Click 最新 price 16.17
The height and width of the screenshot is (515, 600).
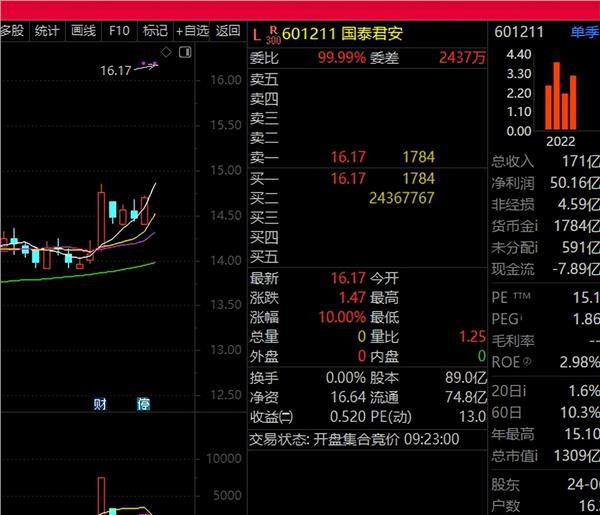pos(348,278)
